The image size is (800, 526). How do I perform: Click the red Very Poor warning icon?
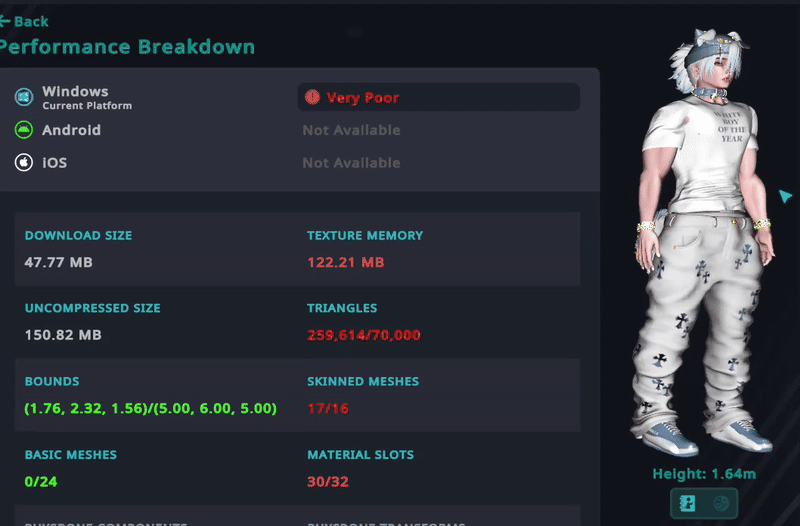312,98
